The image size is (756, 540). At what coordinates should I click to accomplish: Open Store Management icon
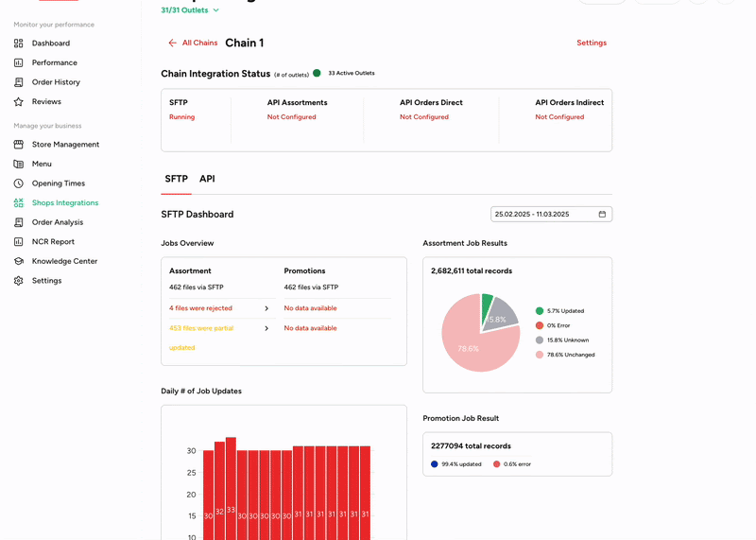click(19, 145)
